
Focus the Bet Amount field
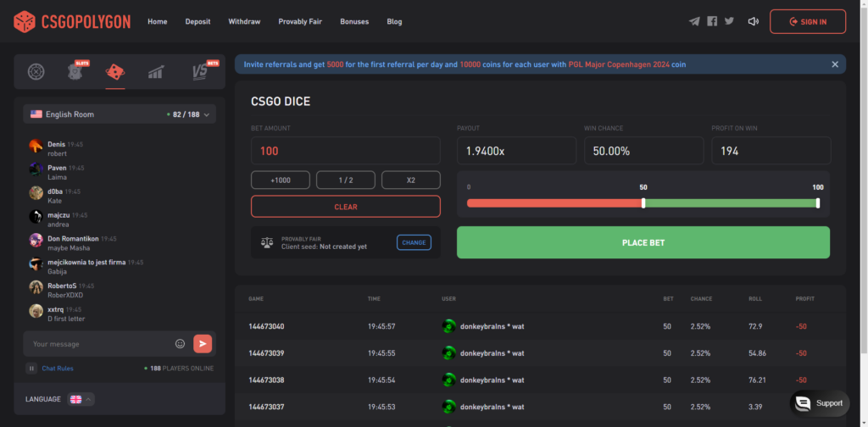pos(346,151)
